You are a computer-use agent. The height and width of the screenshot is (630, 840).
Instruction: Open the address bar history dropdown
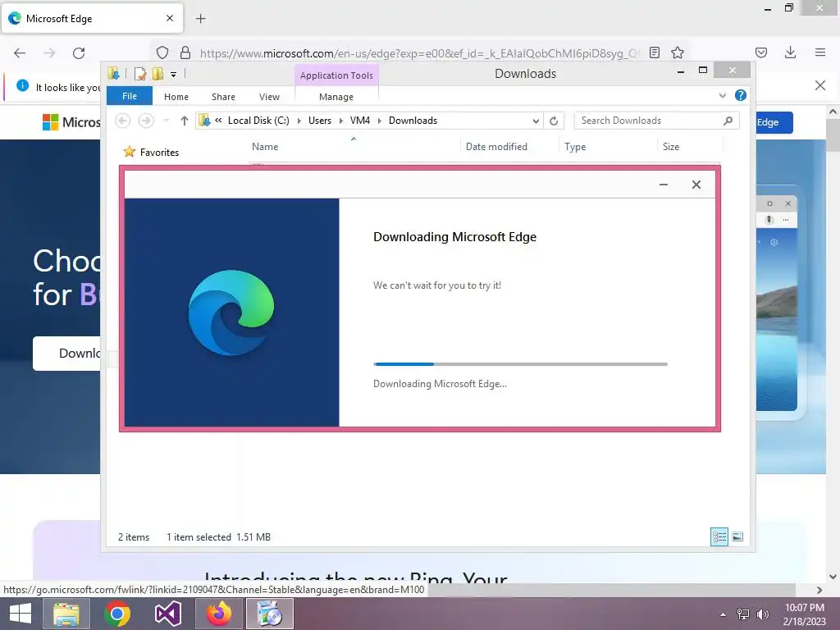pos(536,121)
